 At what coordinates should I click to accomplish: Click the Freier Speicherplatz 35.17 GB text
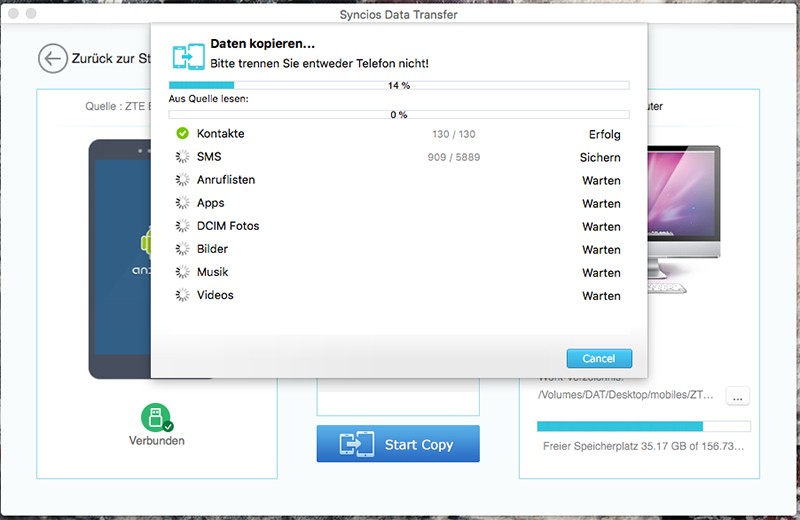click(x=643, y=446)
